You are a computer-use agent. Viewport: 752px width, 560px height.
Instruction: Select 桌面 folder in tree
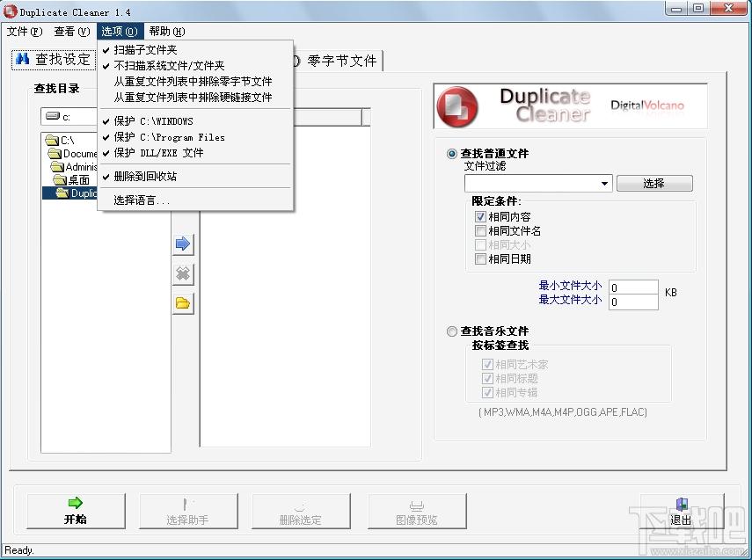click(72, 180)
